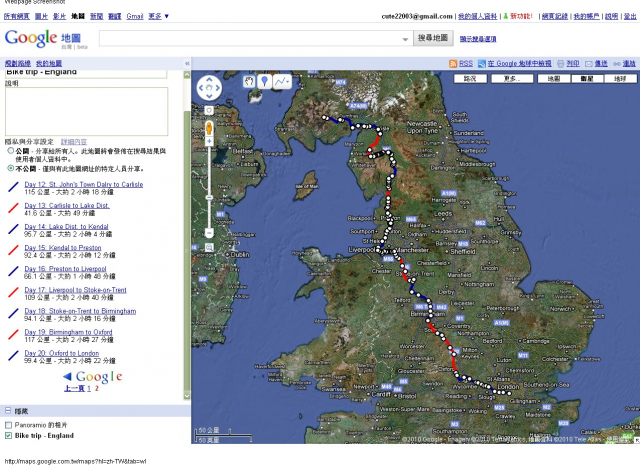Click the Street View pegman icon

(209, 128)
